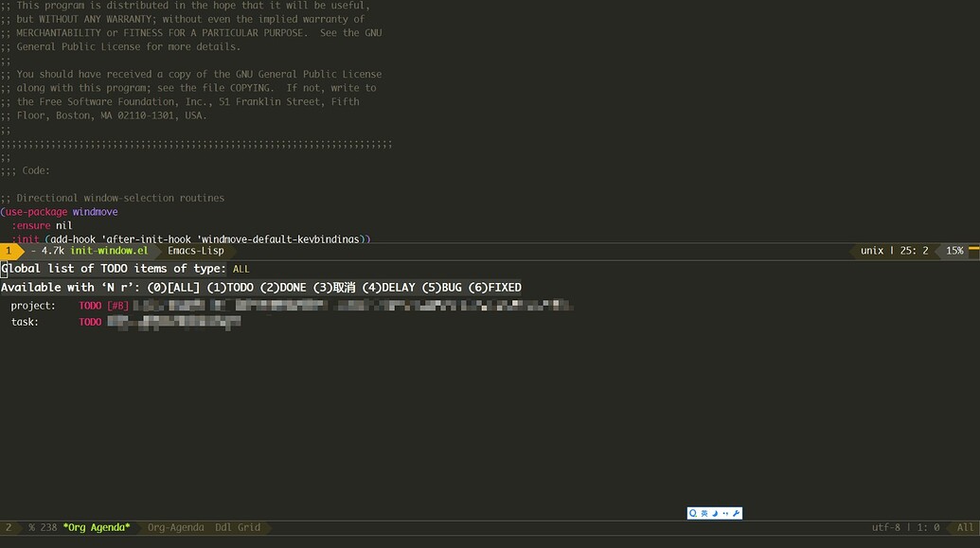Open the Emacs-Lisp major mode menu
The image size is (980, 548).
click(x=195, y=250)
